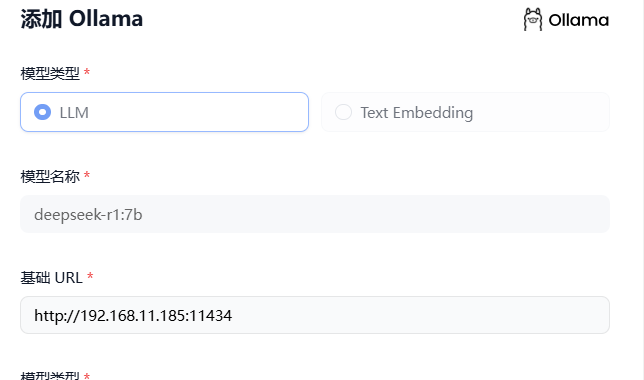Select the LLM radio button
The image size is (644, 380).
(x=42, y=112)
